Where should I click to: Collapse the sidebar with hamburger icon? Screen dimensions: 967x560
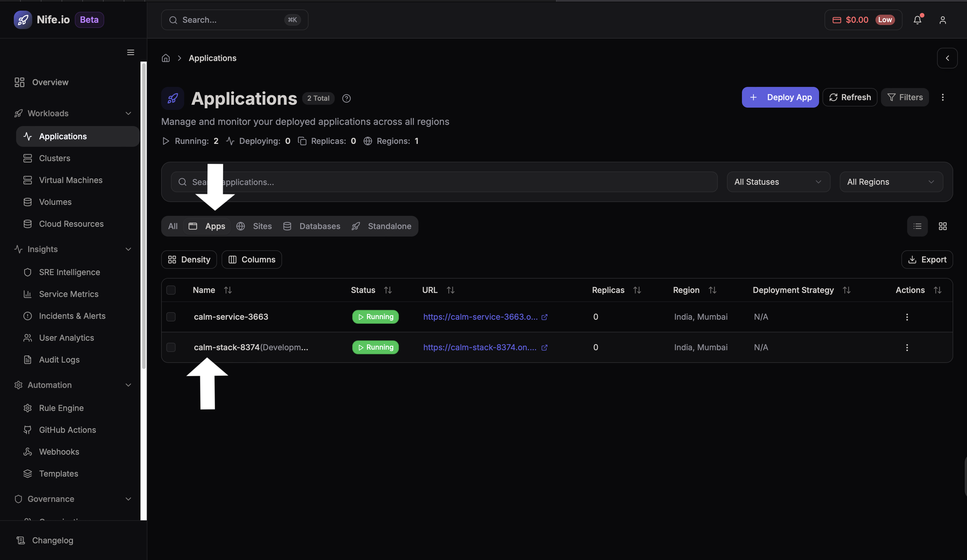pos(130,52)
